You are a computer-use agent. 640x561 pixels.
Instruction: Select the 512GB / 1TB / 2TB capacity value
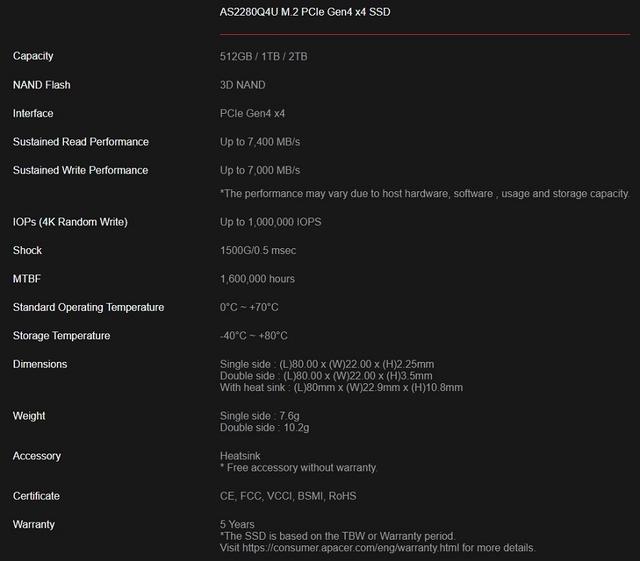coord(264,56)
